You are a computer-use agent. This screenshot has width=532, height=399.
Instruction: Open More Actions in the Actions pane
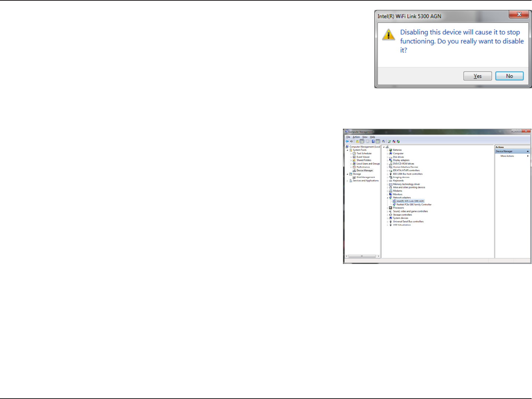(507, 156)
